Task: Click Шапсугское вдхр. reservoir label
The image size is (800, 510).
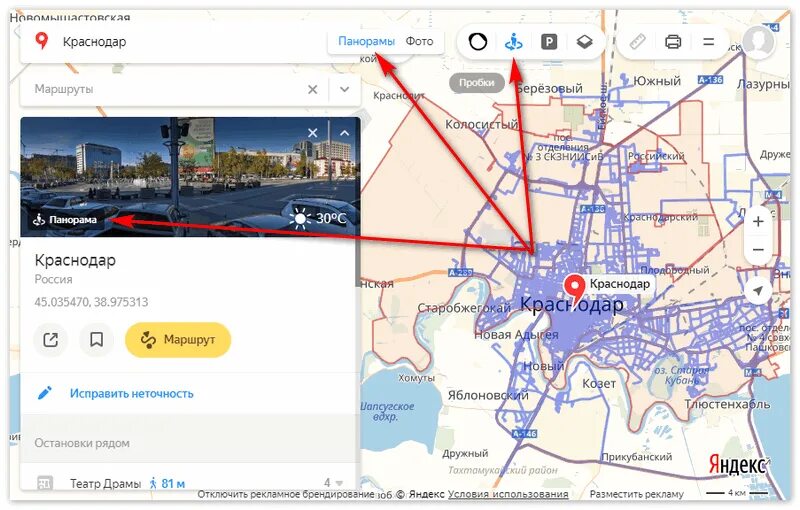Action: coord(387,411)
